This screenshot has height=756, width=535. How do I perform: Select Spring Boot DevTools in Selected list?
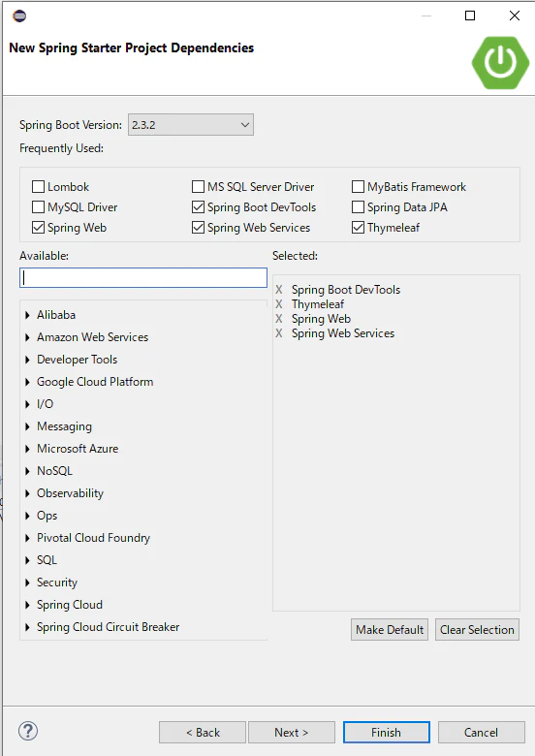[346, 290]
